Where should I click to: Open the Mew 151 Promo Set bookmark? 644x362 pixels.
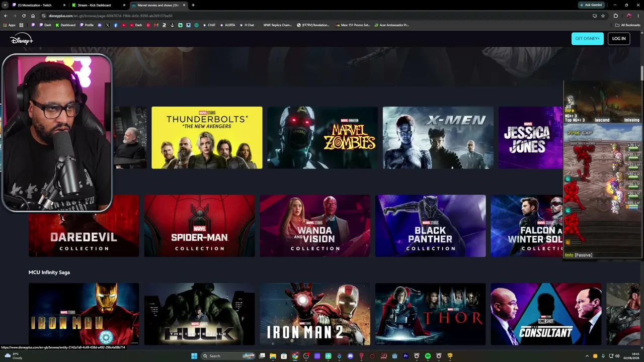click(x=353, y=25)
